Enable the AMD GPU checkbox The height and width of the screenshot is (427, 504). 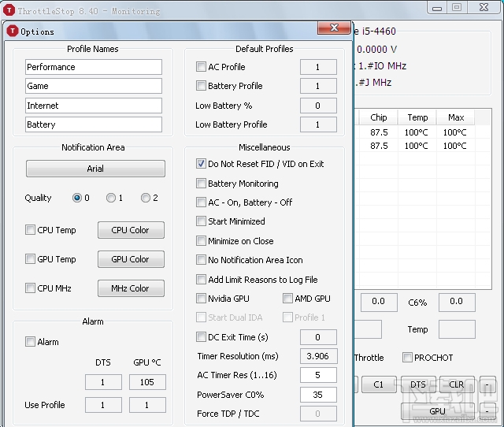288,299
